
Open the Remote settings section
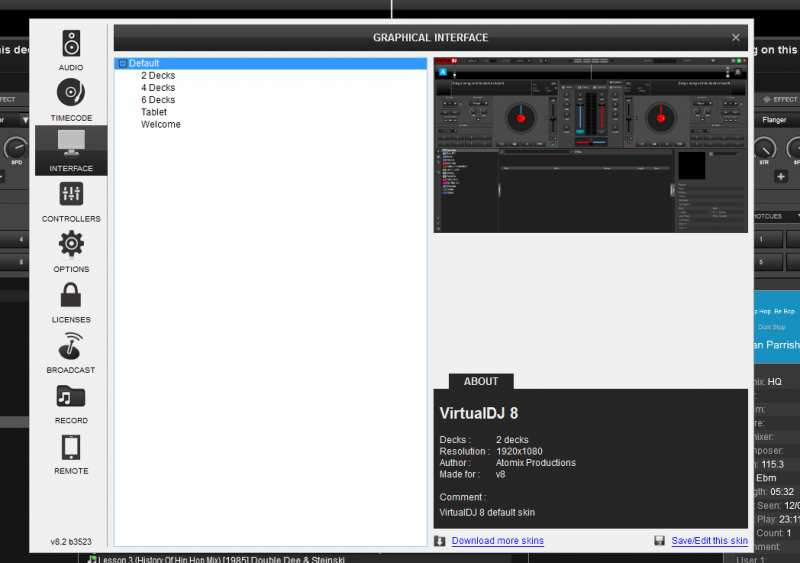click(x=71, y=454)
